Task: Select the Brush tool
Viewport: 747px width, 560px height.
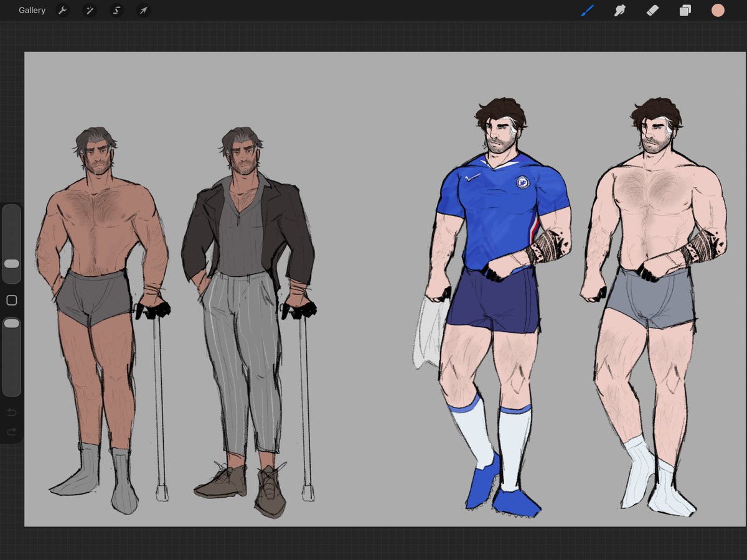Action: pos(587,11)
